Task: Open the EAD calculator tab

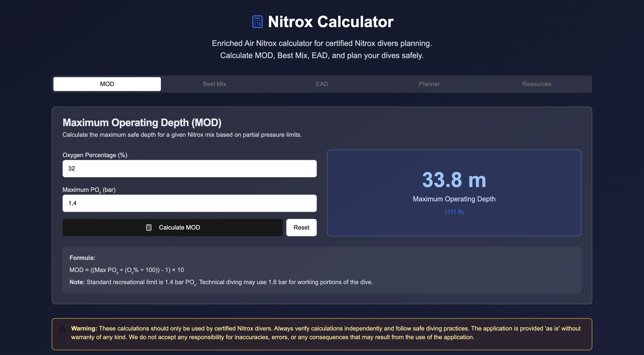Action: pyautogui.click(x=322, y=84)
